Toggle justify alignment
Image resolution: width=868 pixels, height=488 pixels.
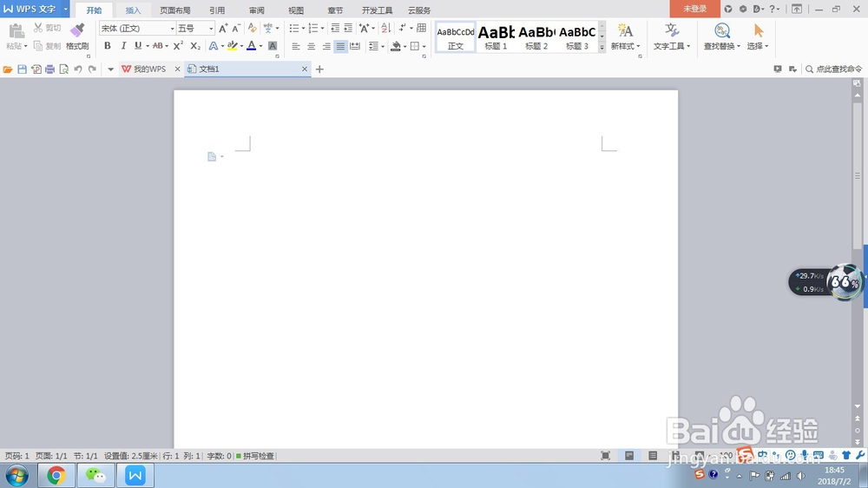pos(340,47)
